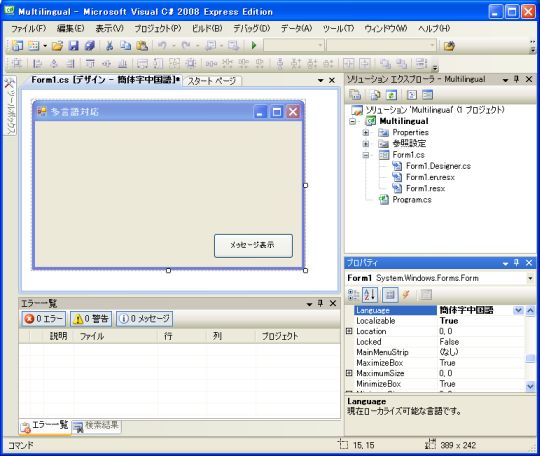Toggle the 0 メッセージ messages filter
The width and height of the screenshot is (540, 456).
[x=145, y=319]
